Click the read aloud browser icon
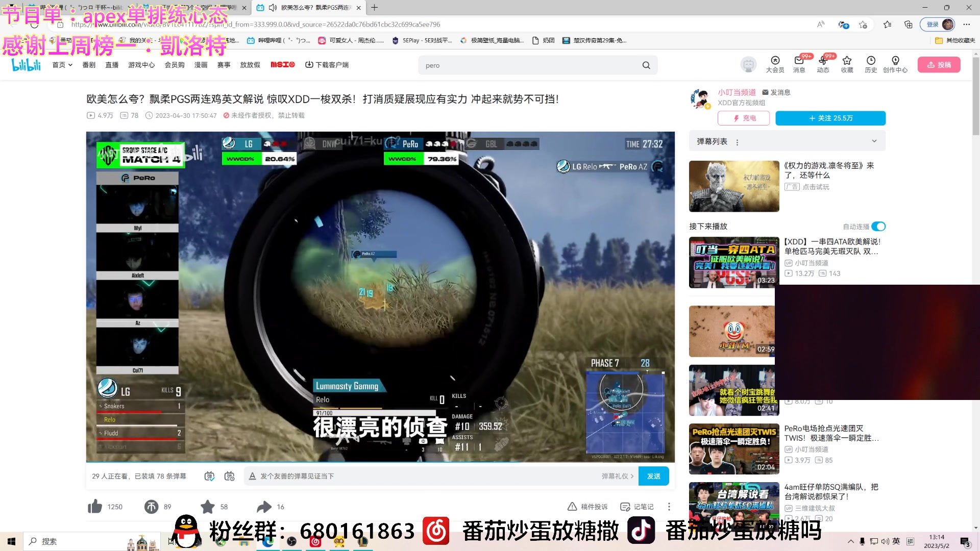Image resolution: width=980 pixels, height=551 pixels. 821,24
